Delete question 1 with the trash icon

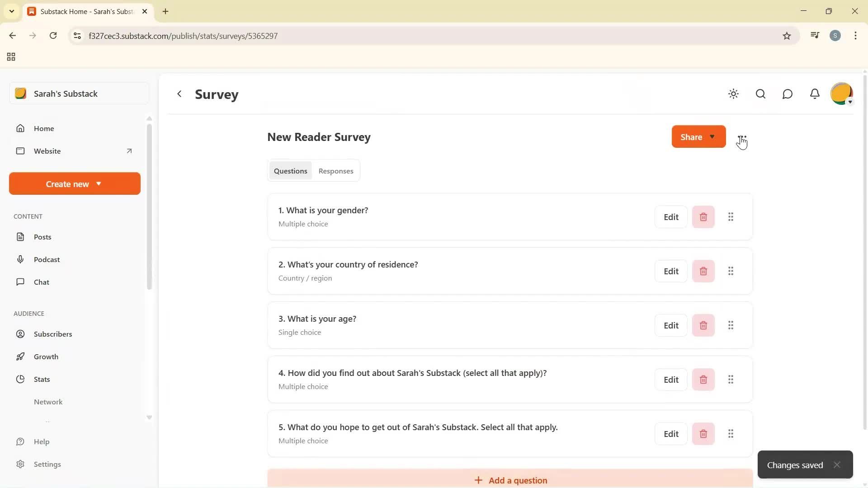(703, 217)
